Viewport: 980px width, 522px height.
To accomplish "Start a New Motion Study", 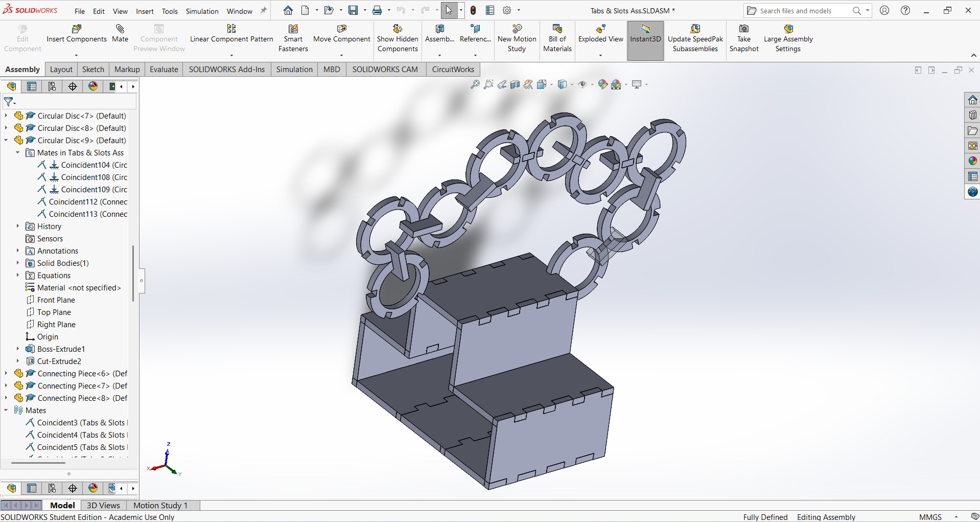I will click(517, 38).
